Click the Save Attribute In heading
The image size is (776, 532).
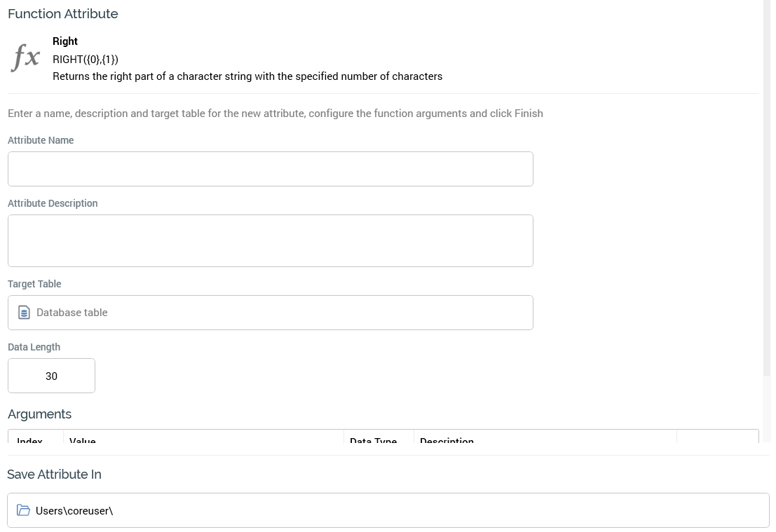point(54,475)
